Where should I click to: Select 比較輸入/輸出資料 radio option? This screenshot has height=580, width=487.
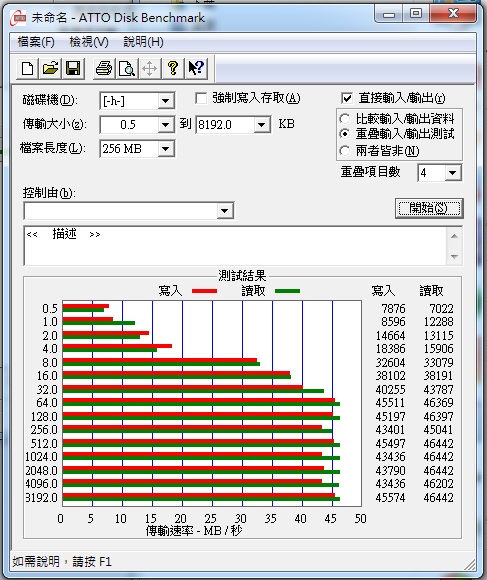(x=345, y=119)
